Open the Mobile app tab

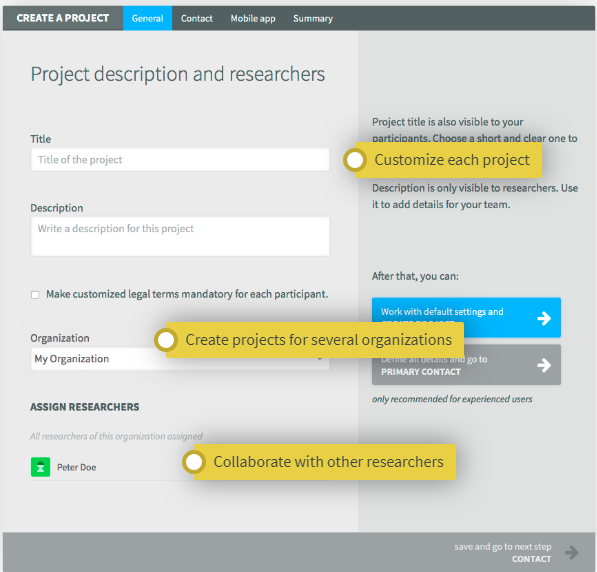coord(253,18)
